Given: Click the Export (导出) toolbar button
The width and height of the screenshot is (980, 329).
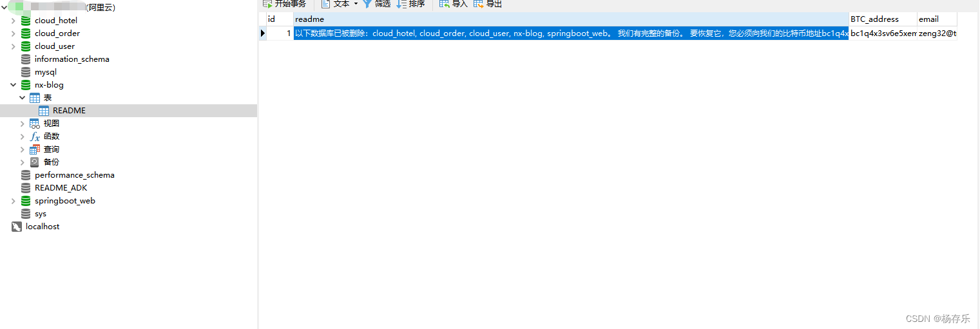Looking at the screenshot, I should click(488, 4).
